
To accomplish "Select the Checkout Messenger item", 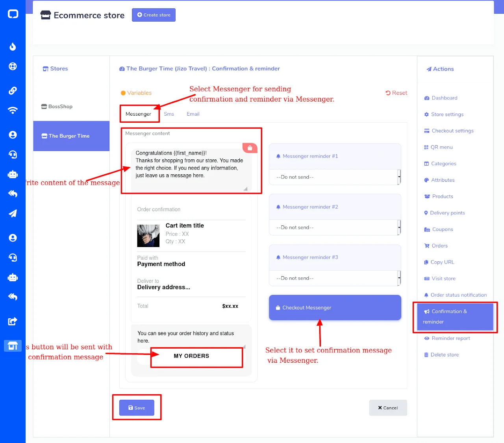I will (x=335, y=308).
